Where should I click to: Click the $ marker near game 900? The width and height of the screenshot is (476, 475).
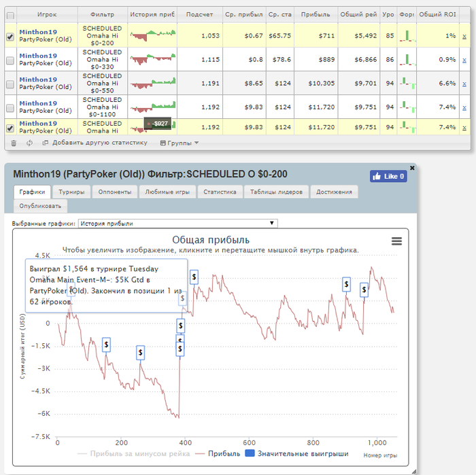[346, 284]
